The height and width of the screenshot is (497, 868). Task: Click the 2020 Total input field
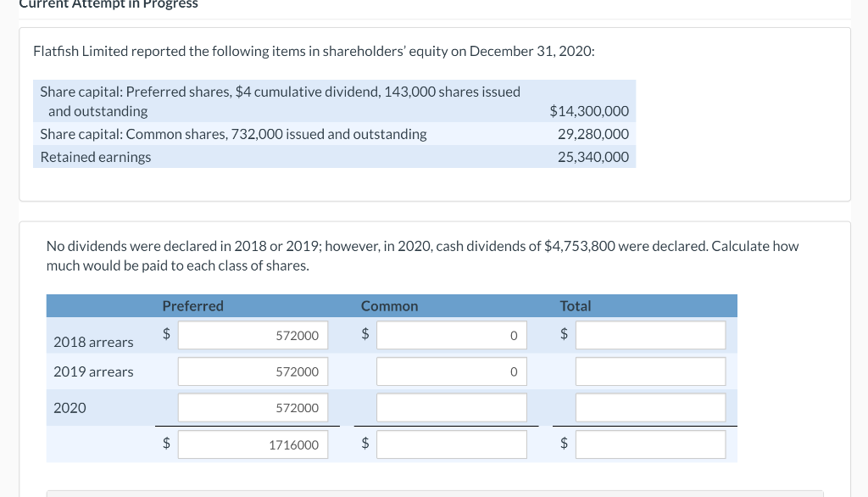coord(650,408)
